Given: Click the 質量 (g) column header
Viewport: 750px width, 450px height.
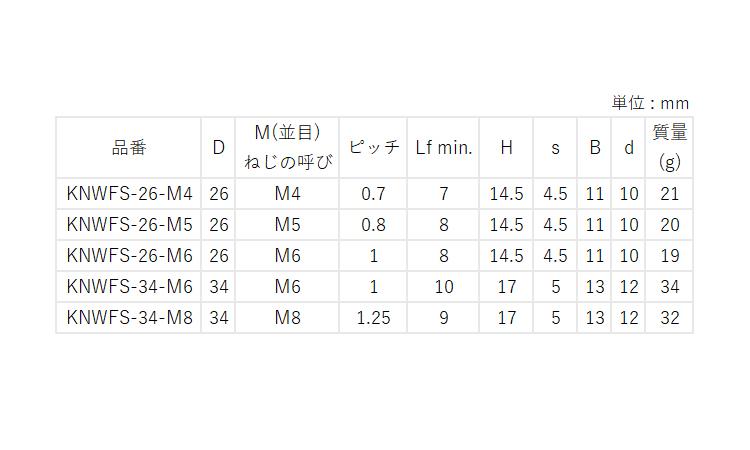Looking at the screenshot, I should (x=670, y=147).
